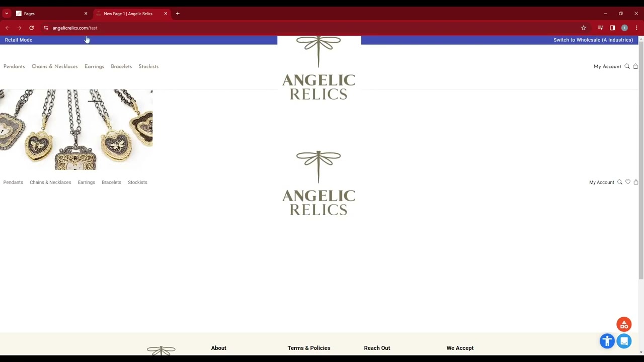Bookmark this page with the star

[x=584, y=28]
